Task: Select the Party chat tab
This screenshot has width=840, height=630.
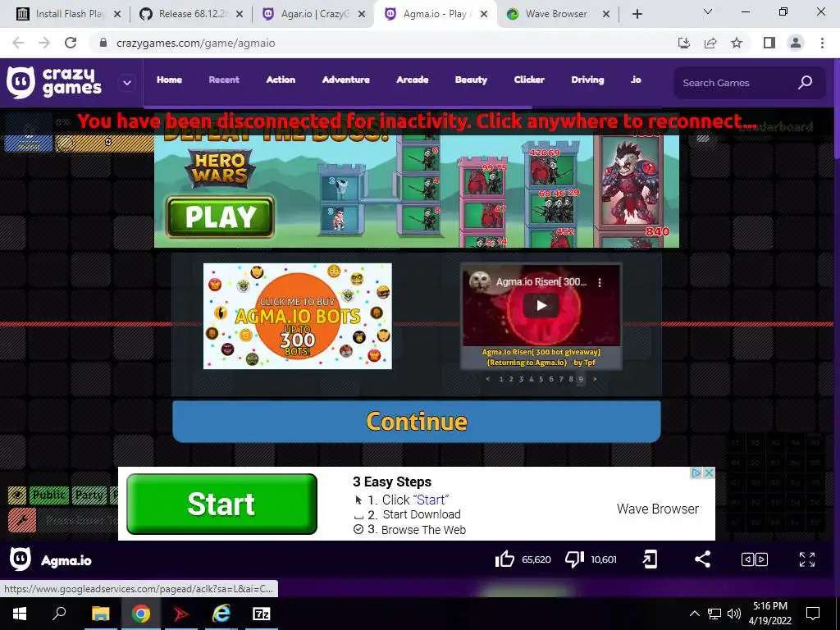Action: coord(89,495)
